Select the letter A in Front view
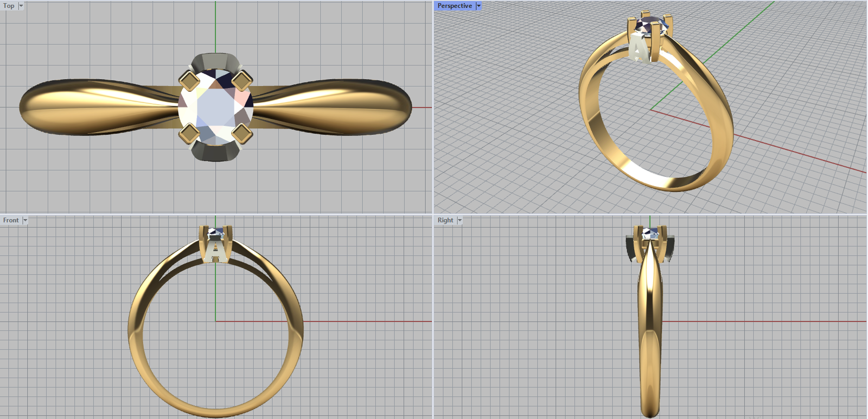 [x=215, y=250]
